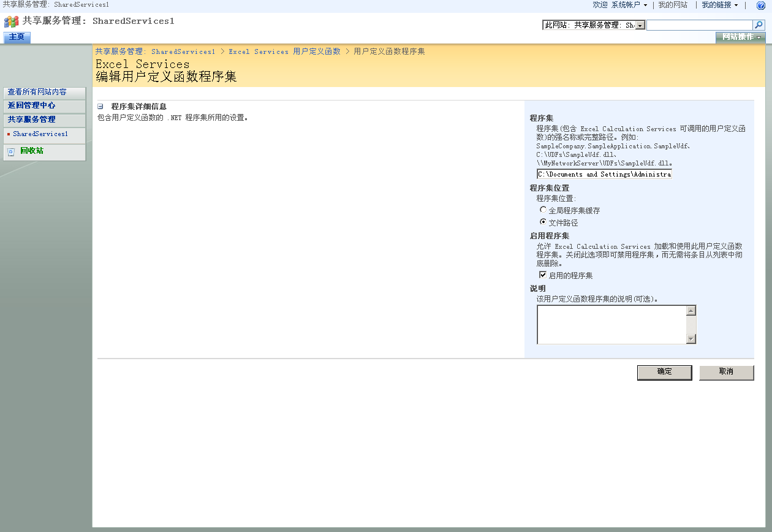Viewport: 772px width, 532px height.
Task: Click the 编辑用户定义函数程序集 page title
Action: coord(166,77)
